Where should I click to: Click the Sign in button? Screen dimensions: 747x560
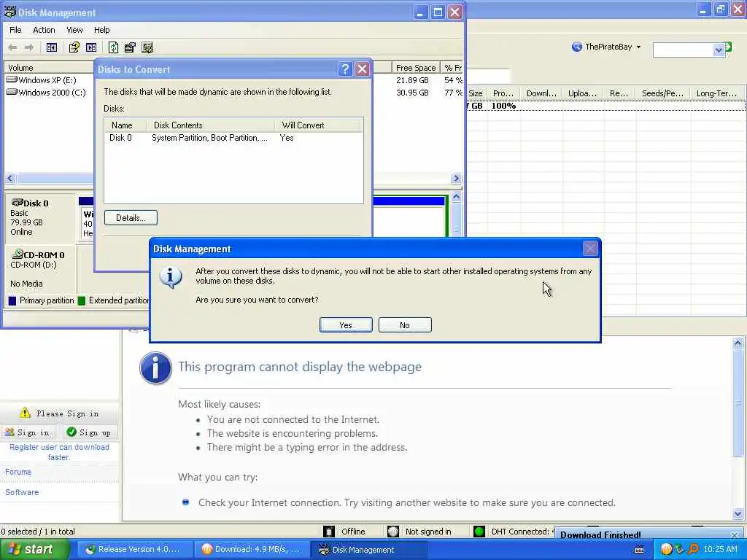(28, 432)
